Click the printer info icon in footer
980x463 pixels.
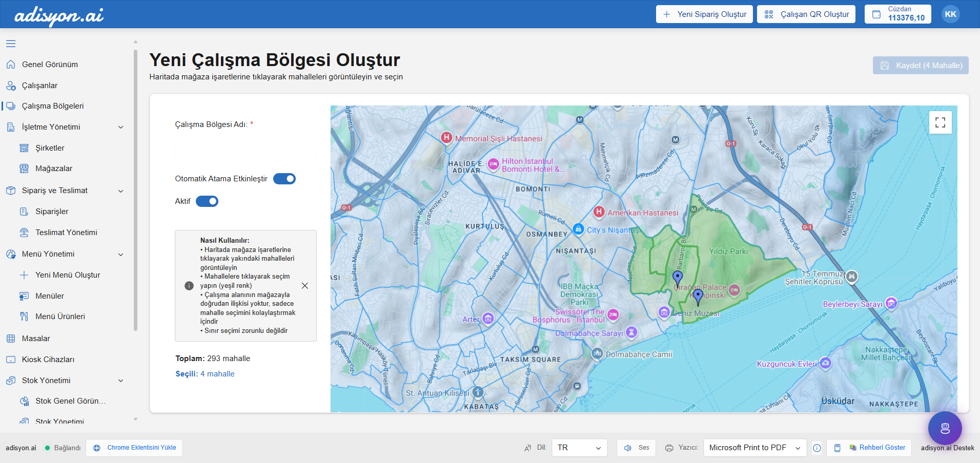point(817,448)
